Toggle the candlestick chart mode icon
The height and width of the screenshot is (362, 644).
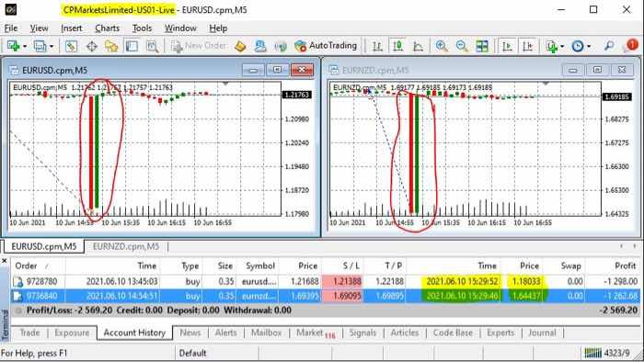(397, 46)
